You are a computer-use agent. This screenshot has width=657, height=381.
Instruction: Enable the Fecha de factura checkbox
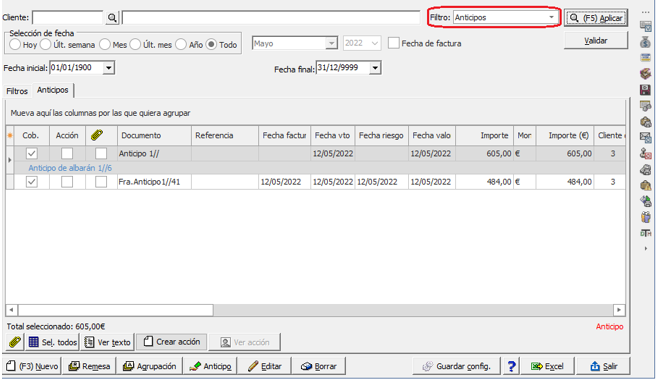393,43
